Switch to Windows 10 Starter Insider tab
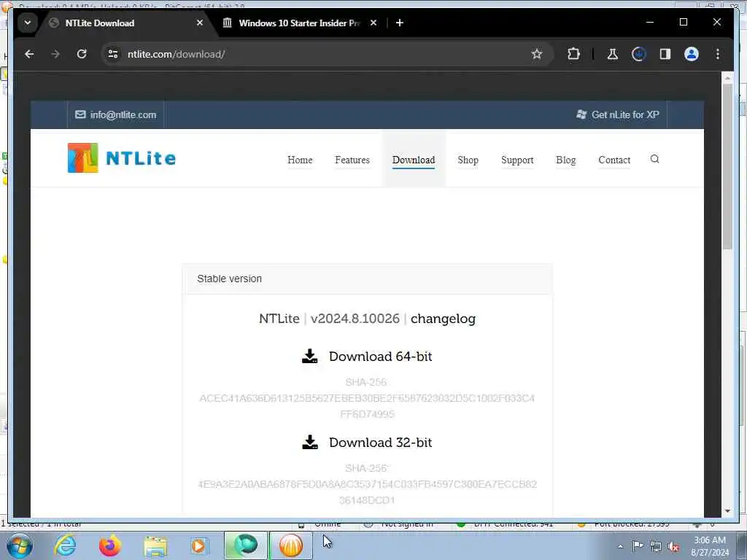The width and height of the screenshot is (747, 560). tap(300, 23)
